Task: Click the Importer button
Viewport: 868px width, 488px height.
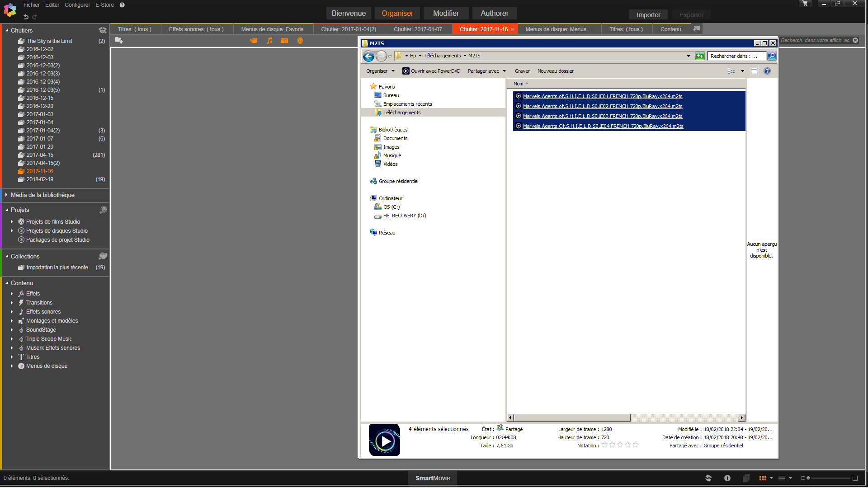Action: tap(648, 15)
